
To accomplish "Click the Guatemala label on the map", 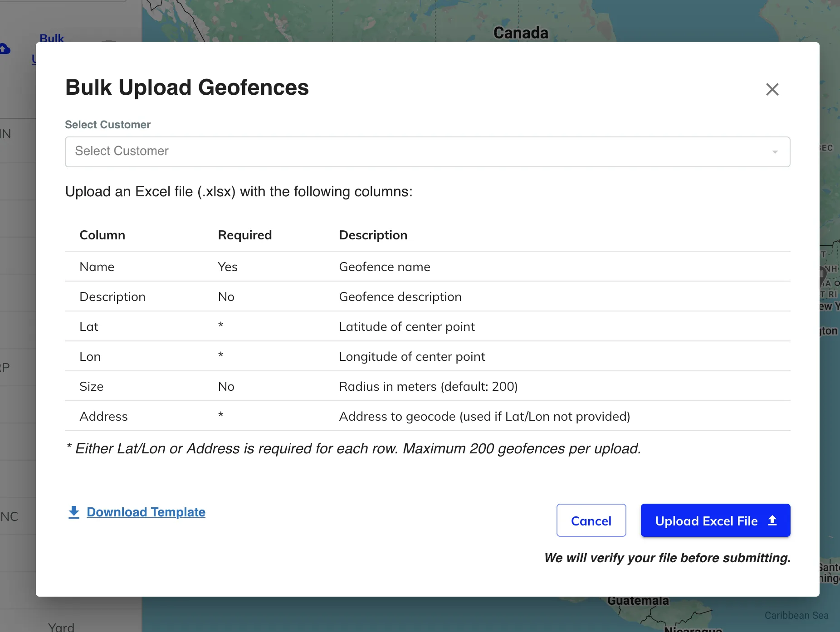I will tap(637, 601).
